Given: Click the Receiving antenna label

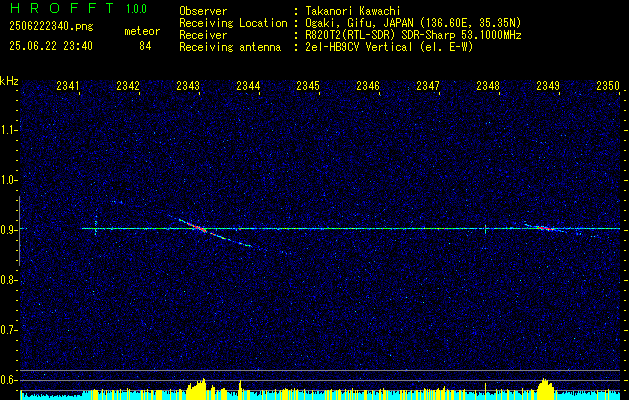Looking at the screenshot, I should tap(230, 47).
